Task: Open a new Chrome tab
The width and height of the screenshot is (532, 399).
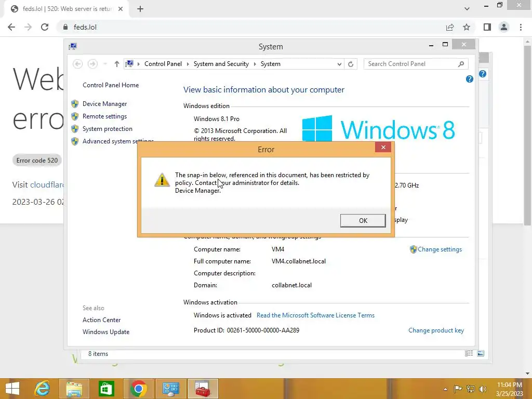Action: point(140,9)
